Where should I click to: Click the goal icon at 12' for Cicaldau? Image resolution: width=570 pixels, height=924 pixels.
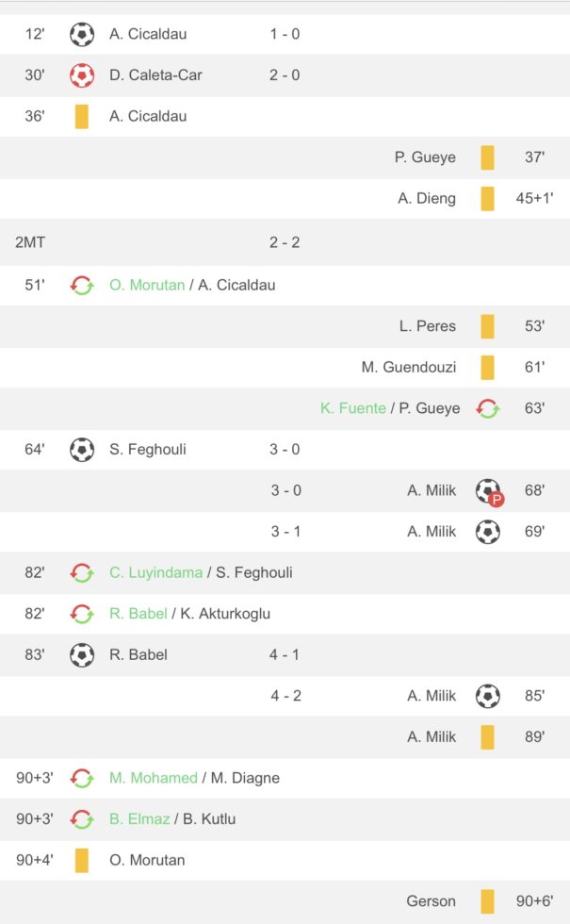coord(82,35)
